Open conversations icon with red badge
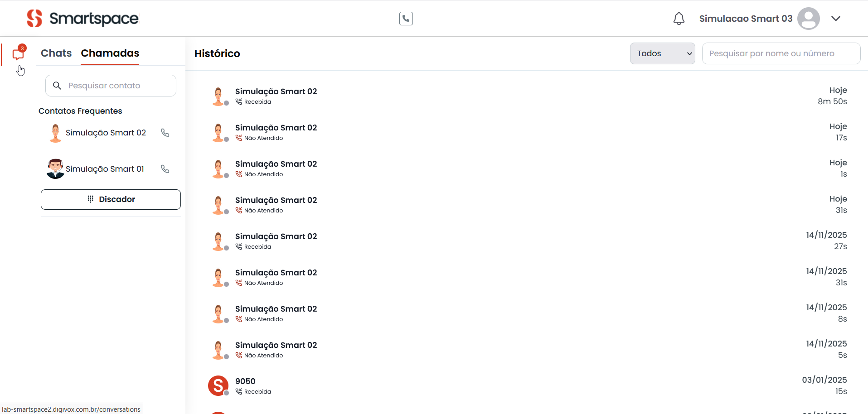The width and height of the screenshot is (868, 414). (18, 53)
